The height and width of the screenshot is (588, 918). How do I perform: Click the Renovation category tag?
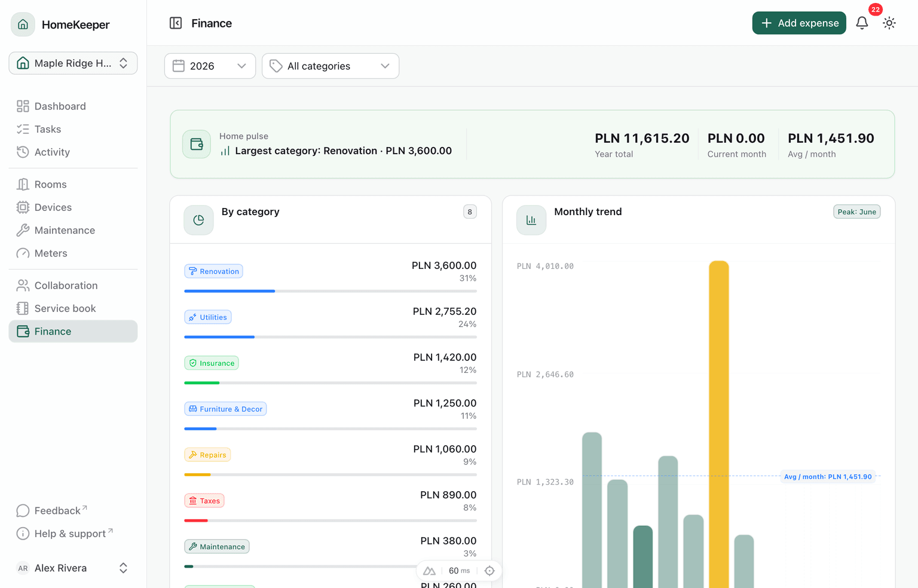[x=213, y=271]
